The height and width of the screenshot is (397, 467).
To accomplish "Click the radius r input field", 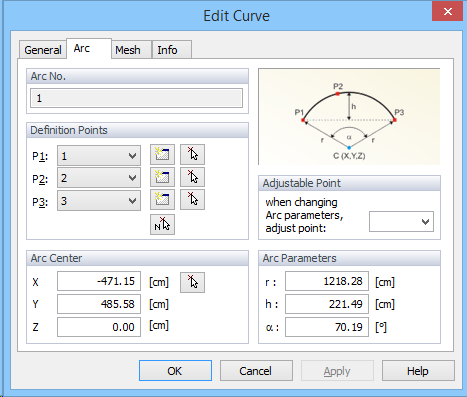I will coord(327,281).
